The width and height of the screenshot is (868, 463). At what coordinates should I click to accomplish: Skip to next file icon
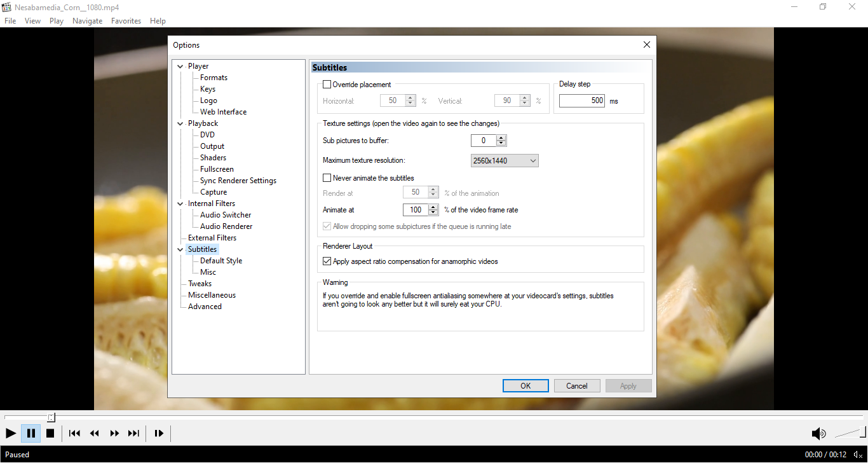pyautogui.click(x=133, y=433)
